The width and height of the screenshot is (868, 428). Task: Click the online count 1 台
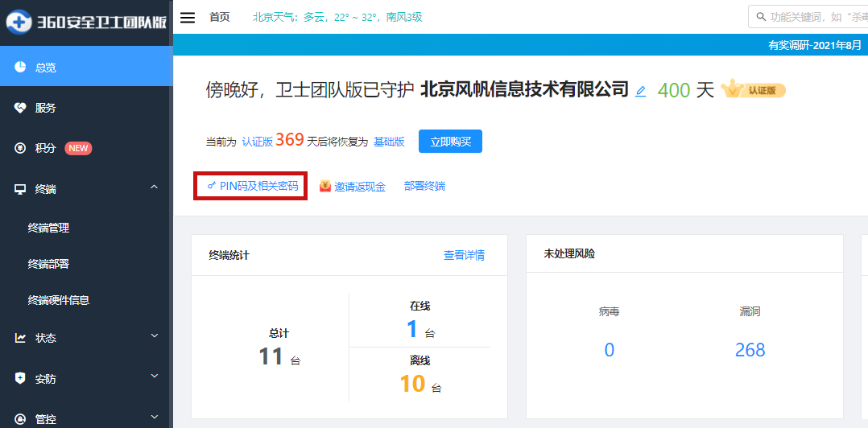point(420,330)
